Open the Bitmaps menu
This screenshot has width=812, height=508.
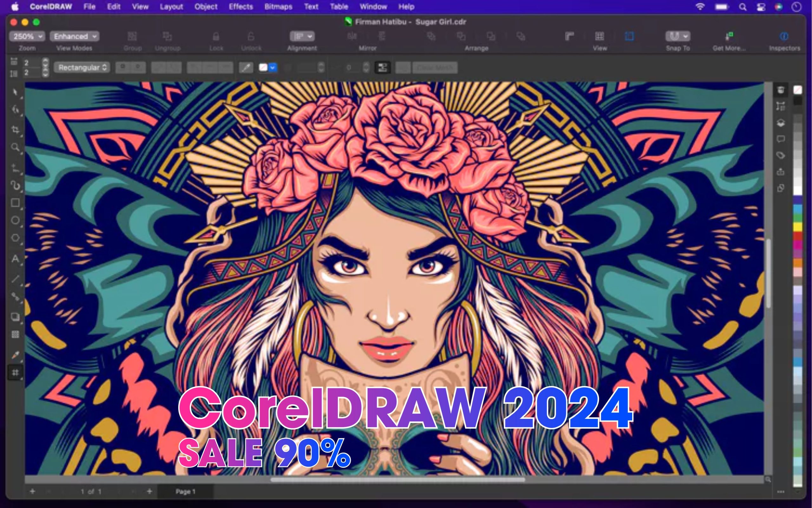coord(278,6)
